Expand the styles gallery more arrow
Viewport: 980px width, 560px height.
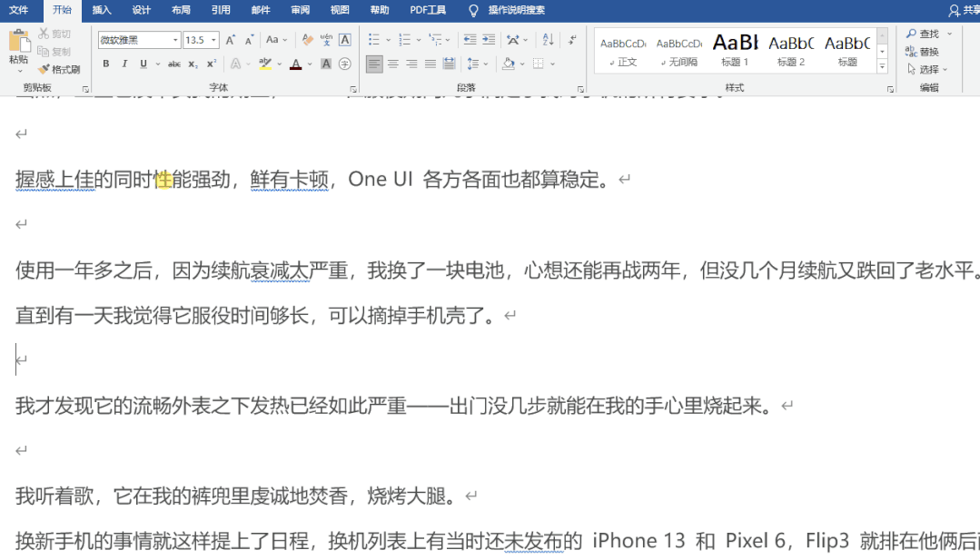pos(883,66)
